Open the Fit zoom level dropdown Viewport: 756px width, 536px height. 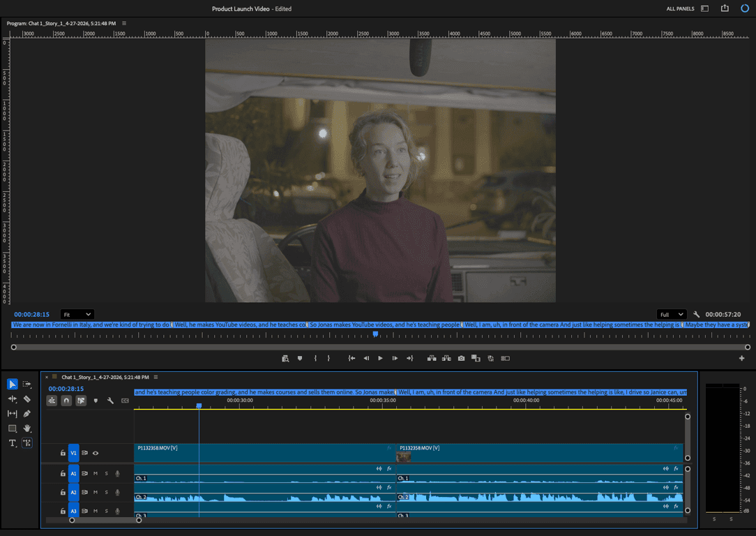tap(77, 315)
